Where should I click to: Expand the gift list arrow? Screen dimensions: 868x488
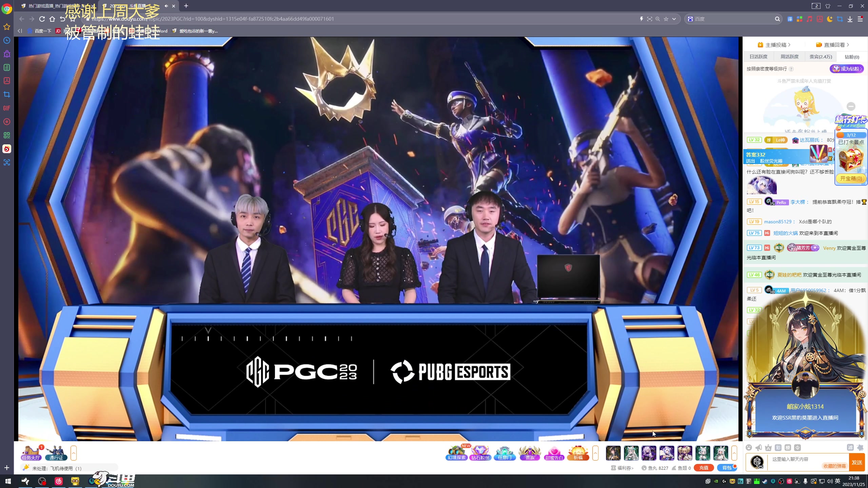click(x=734, y=453)
